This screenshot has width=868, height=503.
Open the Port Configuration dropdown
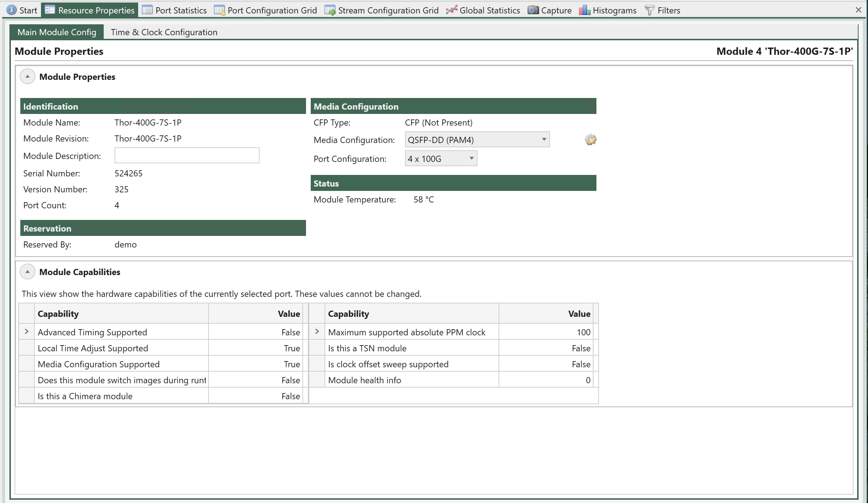(x=441, y=159)
